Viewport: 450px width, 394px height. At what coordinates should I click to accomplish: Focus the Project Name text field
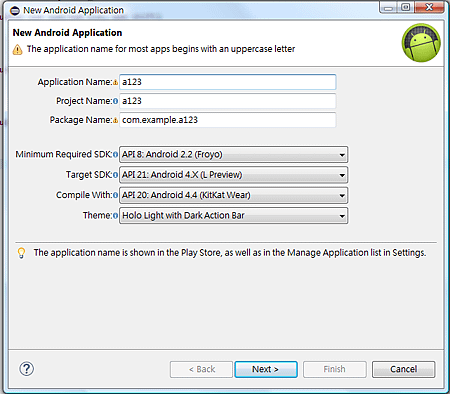pyautogui.click(x=228, y=101)
